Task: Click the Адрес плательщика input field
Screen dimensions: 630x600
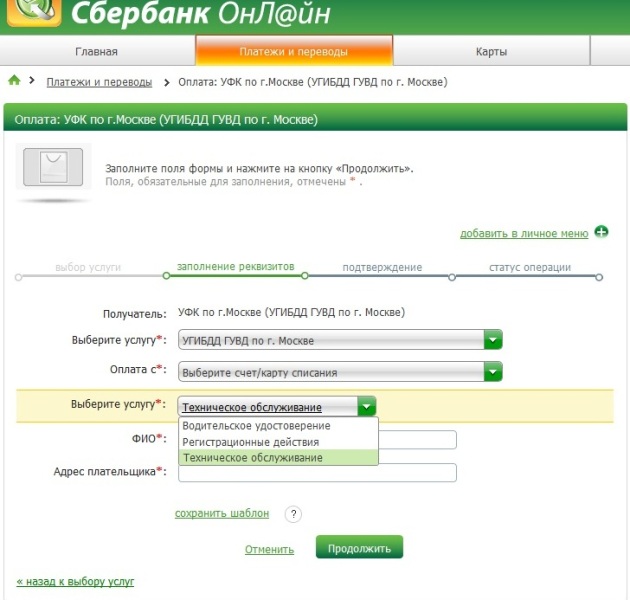Action: (317, 473)
